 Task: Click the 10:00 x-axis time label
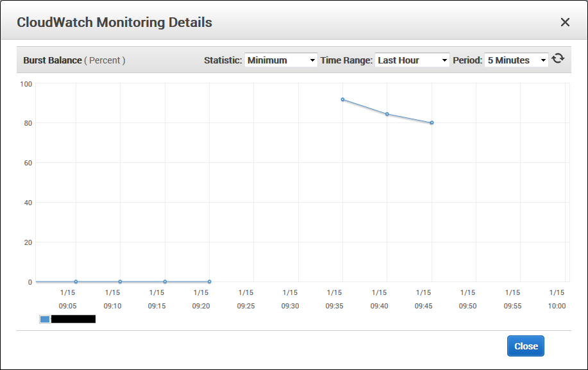point(557,306)
